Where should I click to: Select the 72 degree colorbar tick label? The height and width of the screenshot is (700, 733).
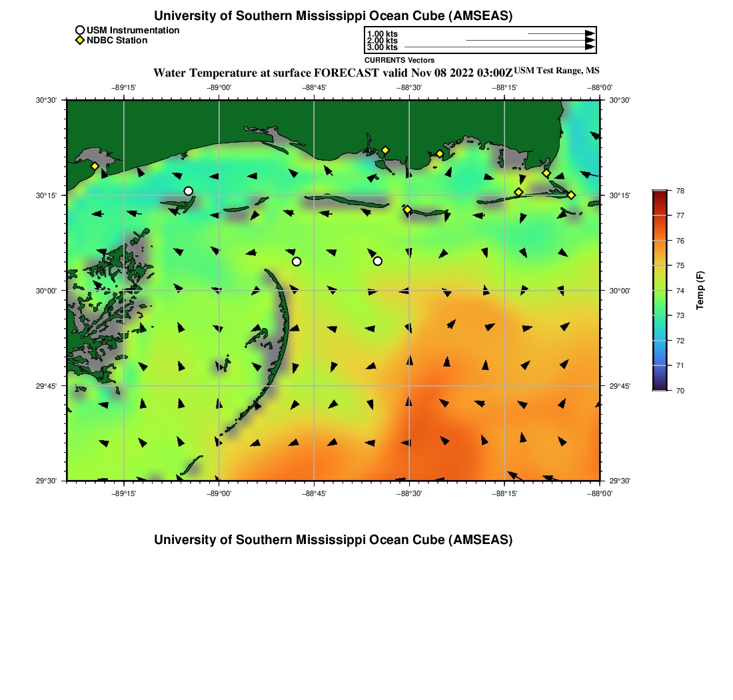[x=680, y=341]
